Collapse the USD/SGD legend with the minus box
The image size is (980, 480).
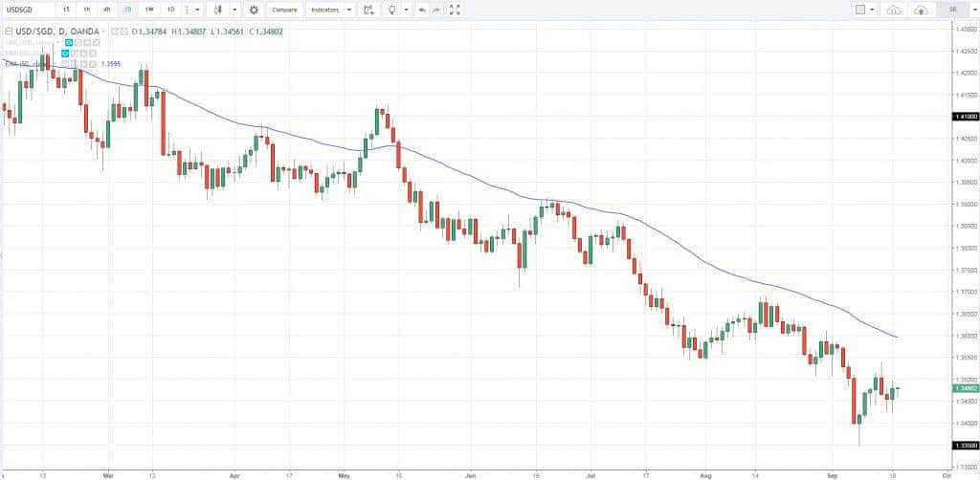(x=7, y=31)
